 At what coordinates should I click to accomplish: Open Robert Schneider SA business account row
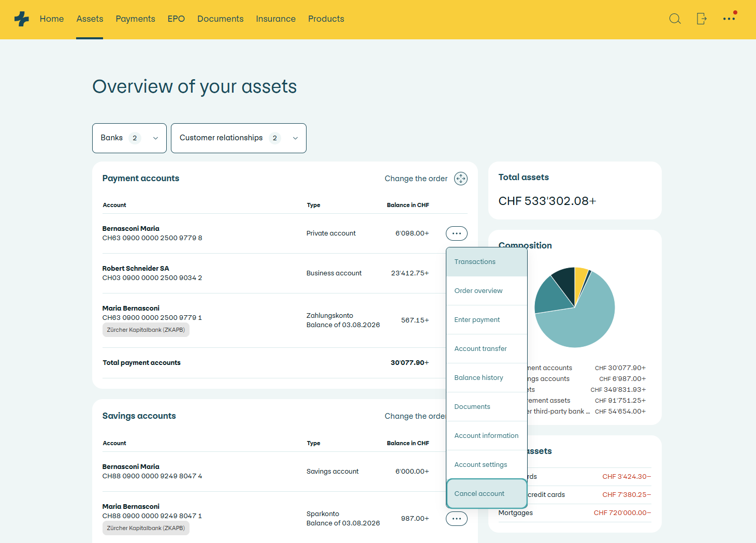(273, 273)
